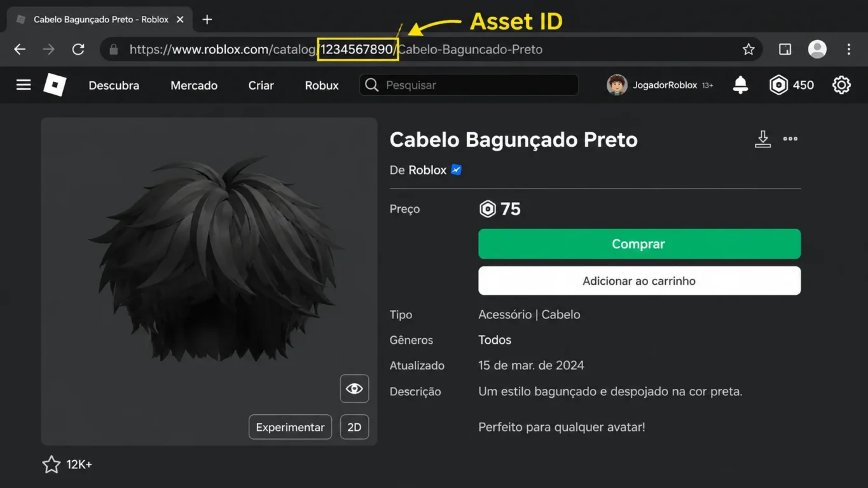Click the 12K+ favorites count
This screenshot has height=488, width=868.
79,464
